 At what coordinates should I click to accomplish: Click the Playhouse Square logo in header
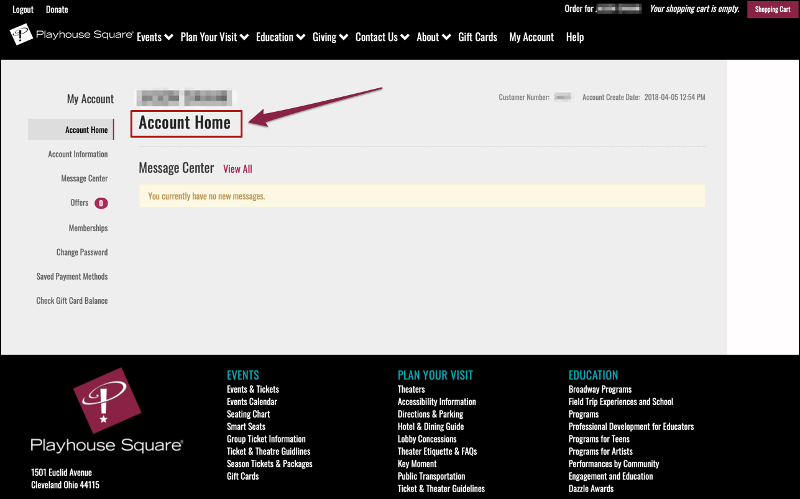[71, 35]
